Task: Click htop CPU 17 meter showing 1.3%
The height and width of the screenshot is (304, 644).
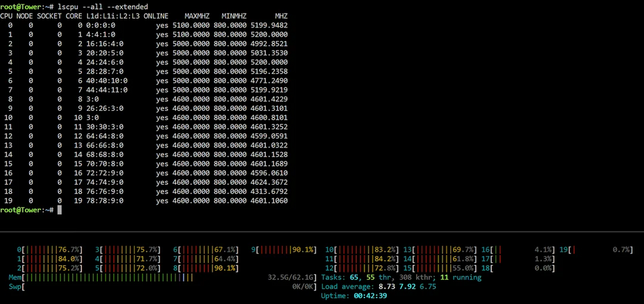Action: [x=518, y=259]
